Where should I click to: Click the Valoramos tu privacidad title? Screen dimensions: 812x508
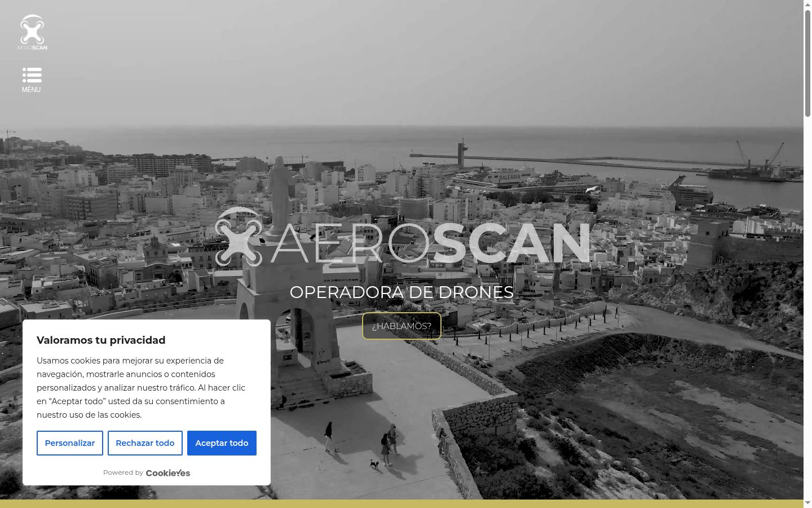(101, 340)
